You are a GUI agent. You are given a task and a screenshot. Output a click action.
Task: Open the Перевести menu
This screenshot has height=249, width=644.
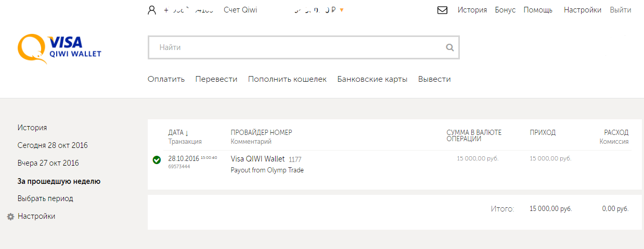(x=216, y=79)
